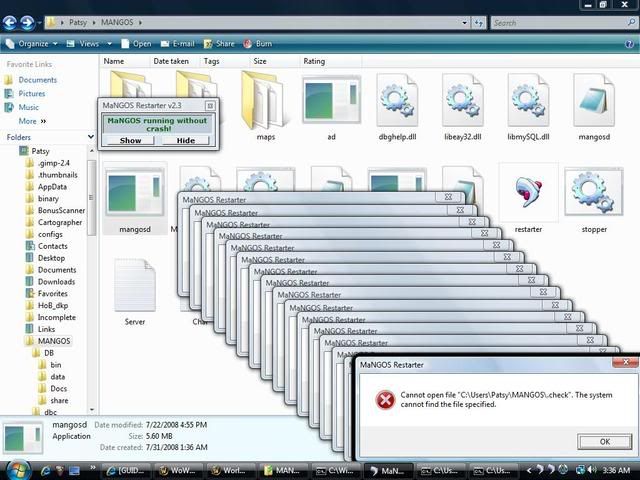This screenshot has width=640, height=480.
Task: Select the libeay32.dll file icon
Action: click(x=462, y=100)
